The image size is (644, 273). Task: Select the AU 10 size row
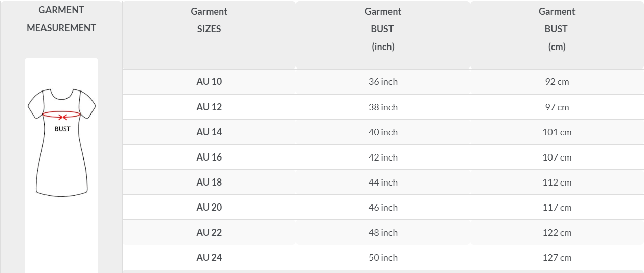point(209,82)
